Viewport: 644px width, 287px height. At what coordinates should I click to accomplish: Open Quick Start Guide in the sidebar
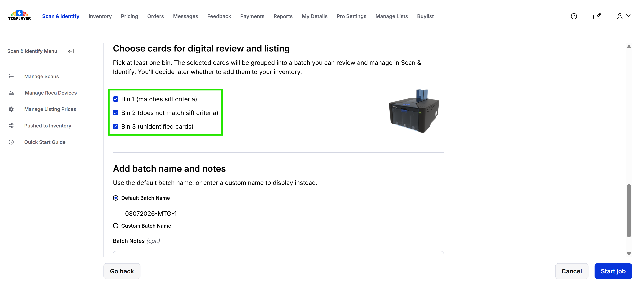point(45,142)
